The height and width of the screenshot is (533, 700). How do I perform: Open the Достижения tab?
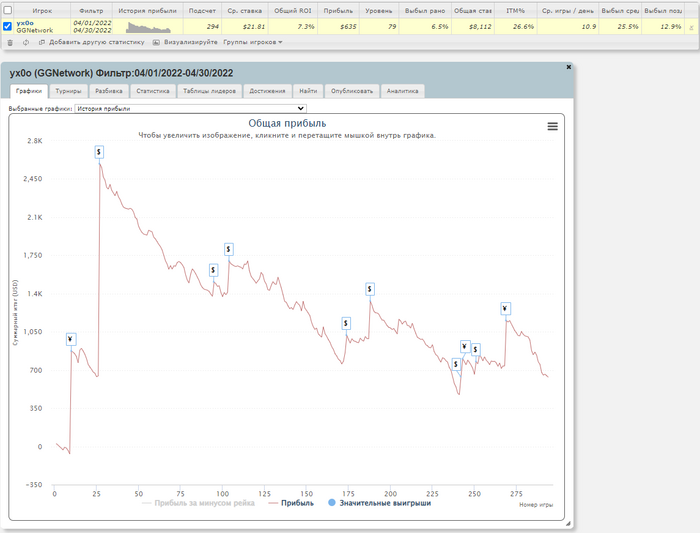point(267,91)
